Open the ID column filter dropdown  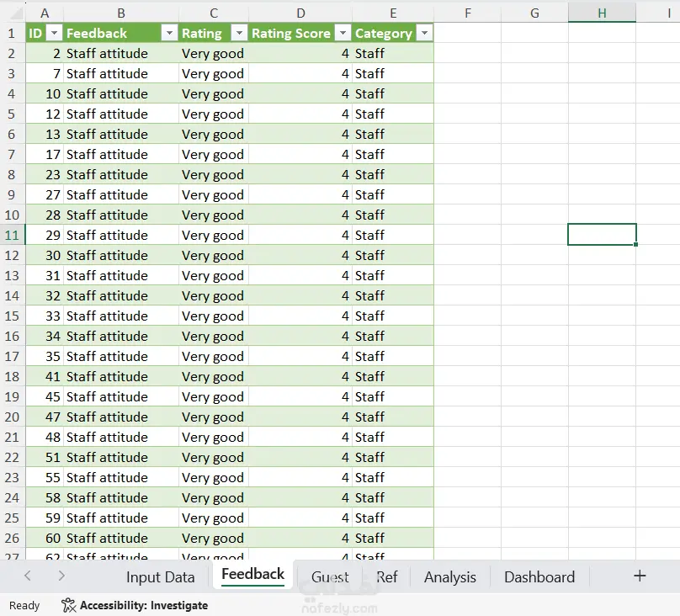(54, 33)
